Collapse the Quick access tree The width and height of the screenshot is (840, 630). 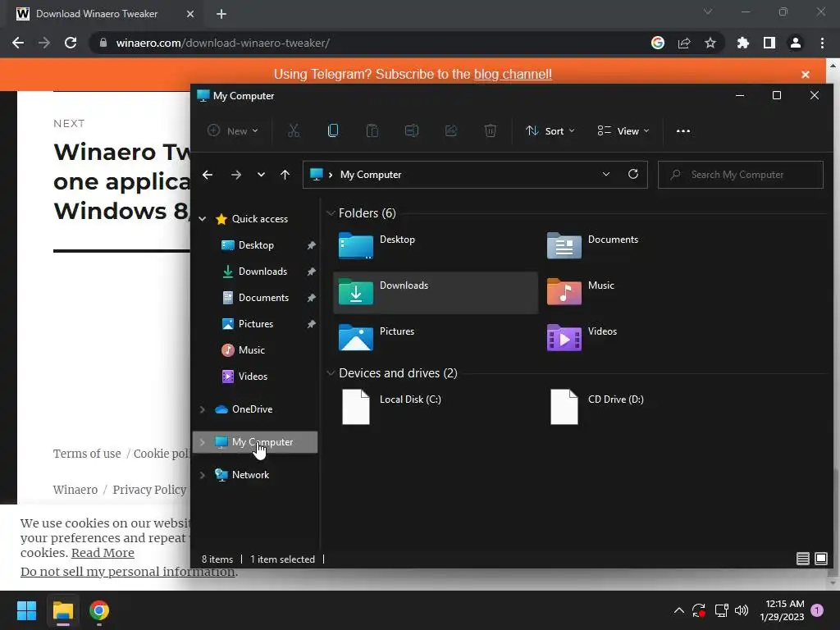(x=202, y=218)
